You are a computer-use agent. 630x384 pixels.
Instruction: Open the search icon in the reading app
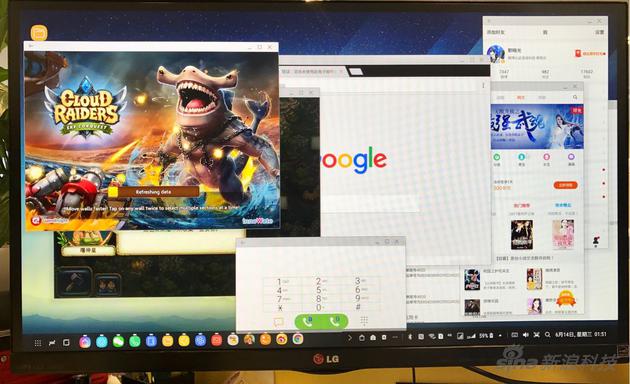tap(575, 97)
